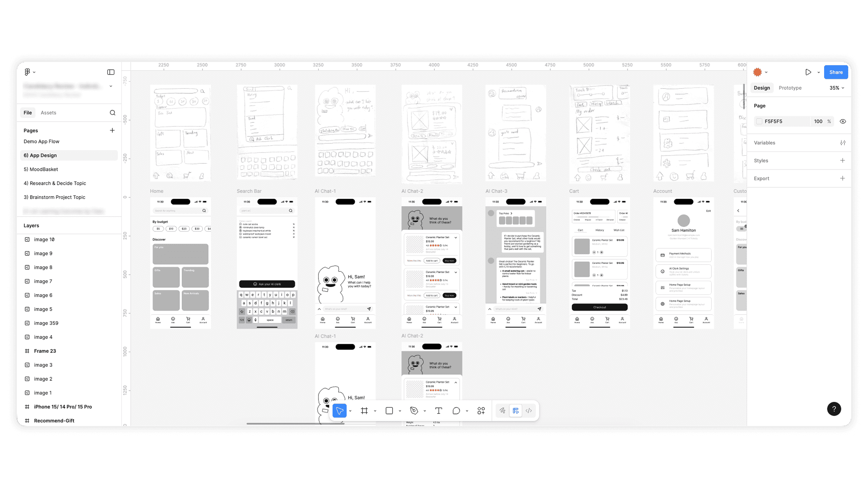Select the Frame tool

364,411
